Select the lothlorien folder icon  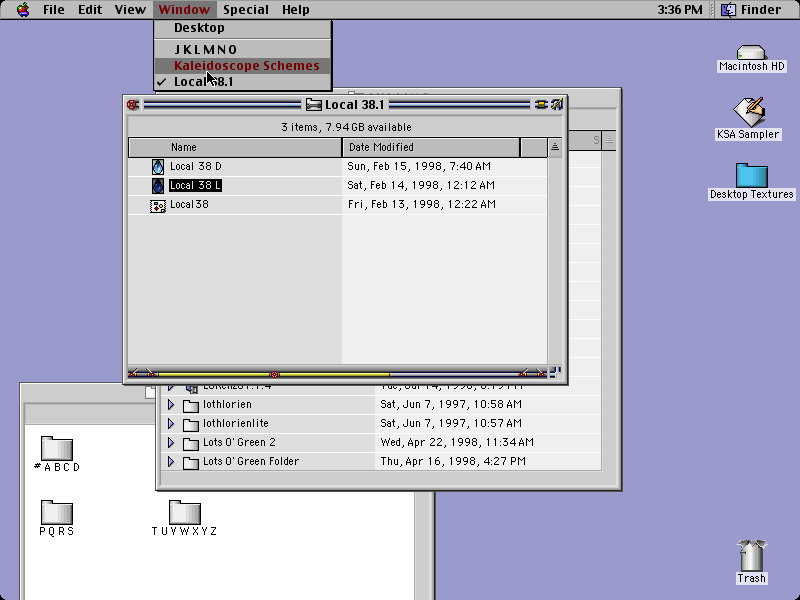pos(191,406)
